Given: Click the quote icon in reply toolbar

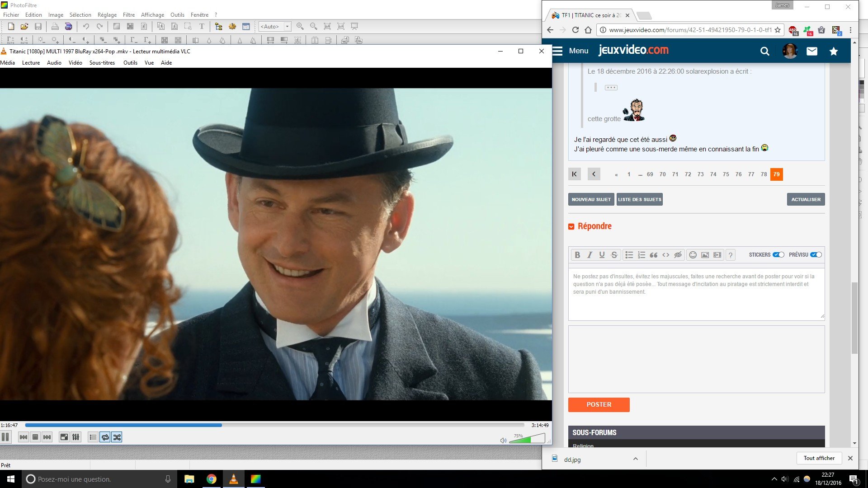Looking at the screenshot, I should (654, 255).
